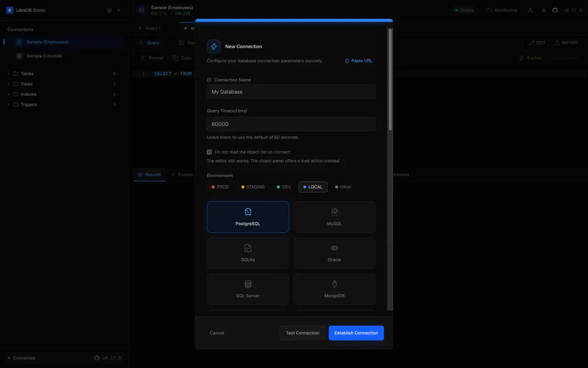Click the Copy icon in editor toolbar
Image resolution: width=588 pixels, height=368 pixels.
click(175, 58)
